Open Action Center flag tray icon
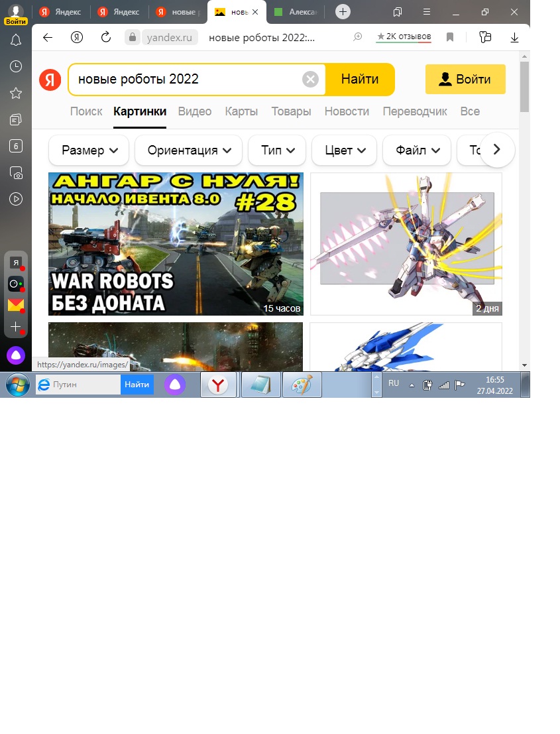The width and height of the screenshot is (560, 734). [x=460, y=385]
